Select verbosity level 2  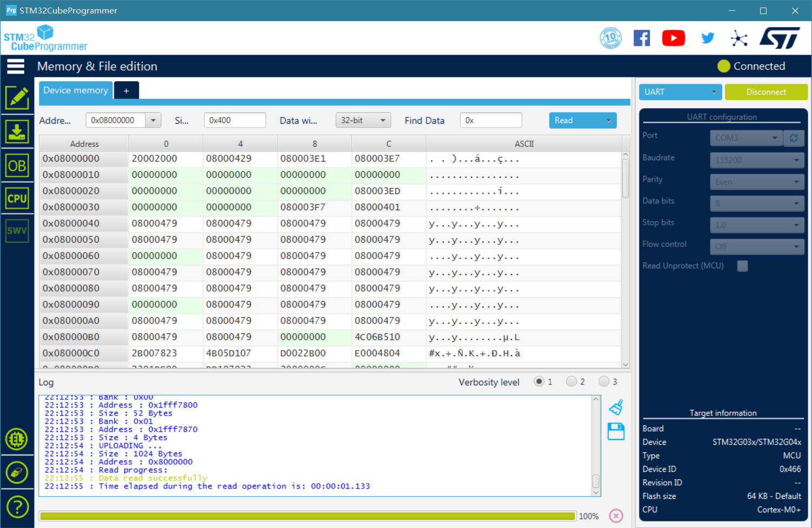pyautogui.click(x=571, y=382)
